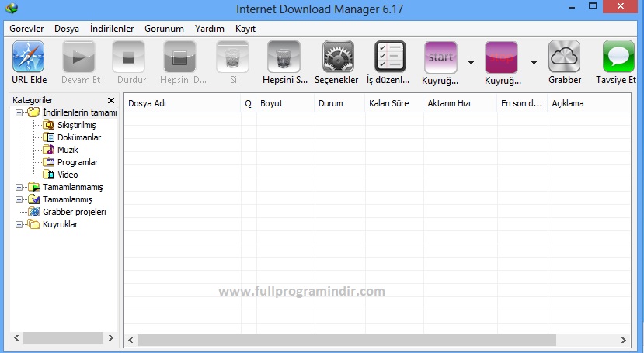The width and height of the screenshot is (644, 353).
Task: Collapse the İndirilenlerin tamamı tree node
Action: click(19, 112)
